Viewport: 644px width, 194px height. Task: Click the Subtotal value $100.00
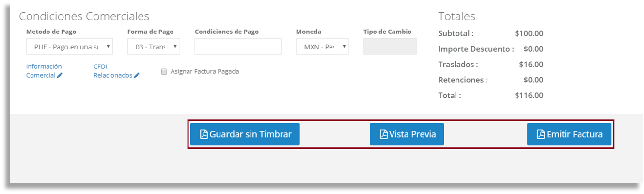[529, 33]
